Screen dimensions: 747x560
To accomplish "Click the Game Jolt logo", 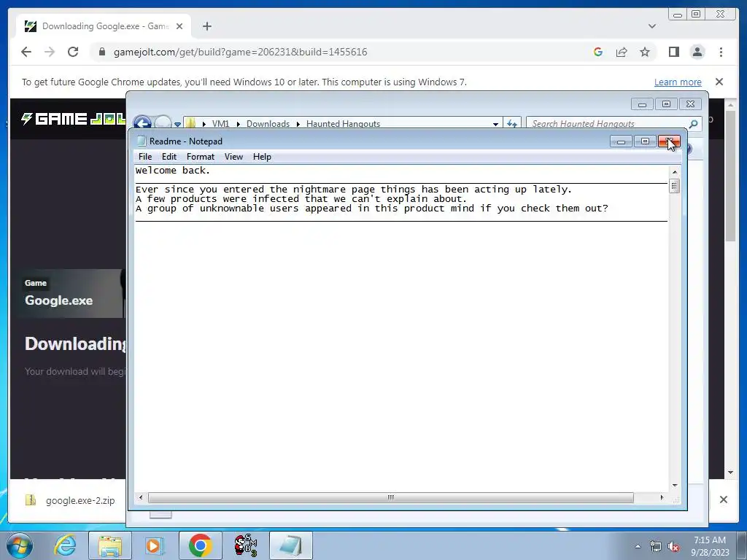I will pos(74,119).
